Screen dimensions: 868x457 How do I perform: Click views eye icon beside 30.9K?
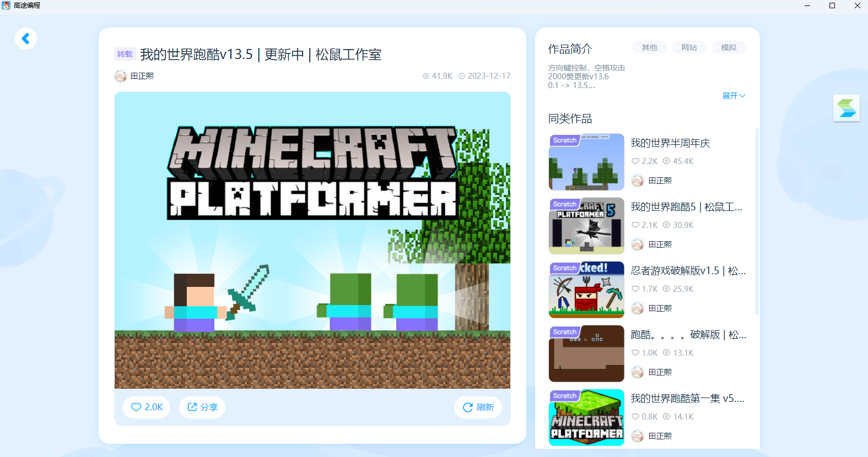point(666,225)
